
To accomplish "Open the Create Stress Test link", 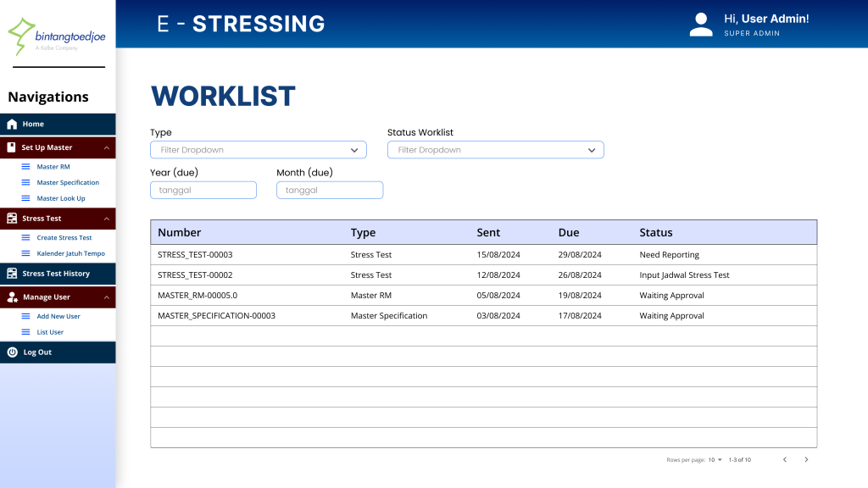I will tap(64, 237).
